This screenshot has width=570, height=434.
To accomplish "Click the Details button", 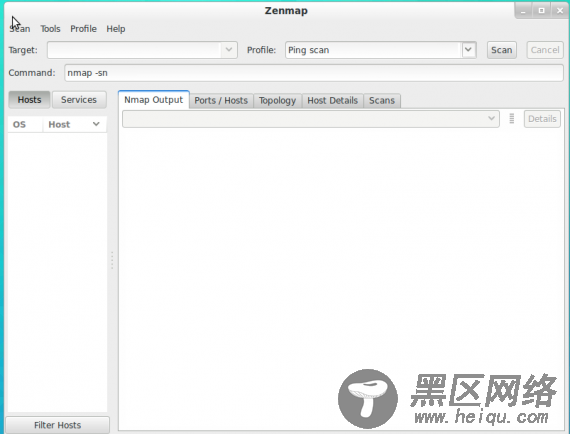I will pyautogui.click(x=542, y=119).
